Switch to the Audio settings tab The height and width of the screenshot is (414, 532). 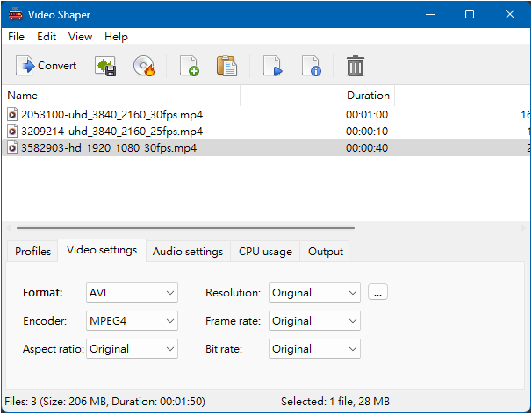click(x=188, y=252)
